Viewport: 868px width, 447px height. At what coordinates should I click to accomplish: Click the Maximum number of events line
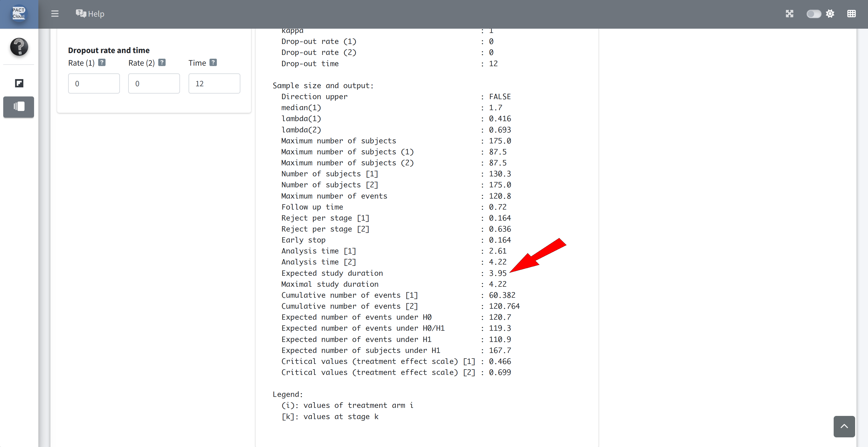click(x=334, y=196)
